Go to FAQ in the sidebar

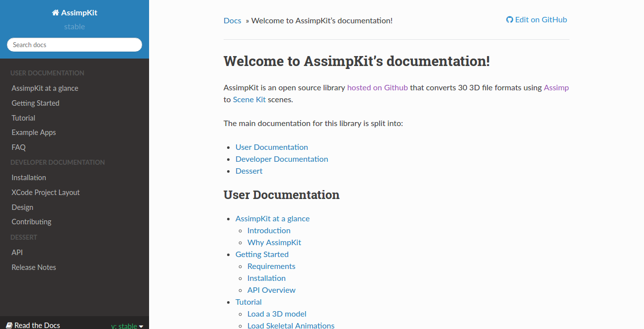pyautogui.click(x=18, y=147)
